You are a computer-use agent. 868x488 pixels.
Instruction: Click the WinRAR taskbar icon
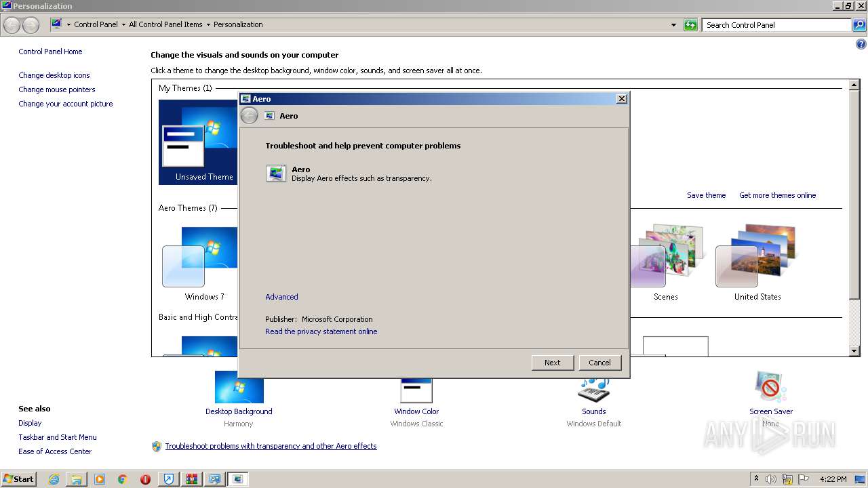tap(192, 479)
